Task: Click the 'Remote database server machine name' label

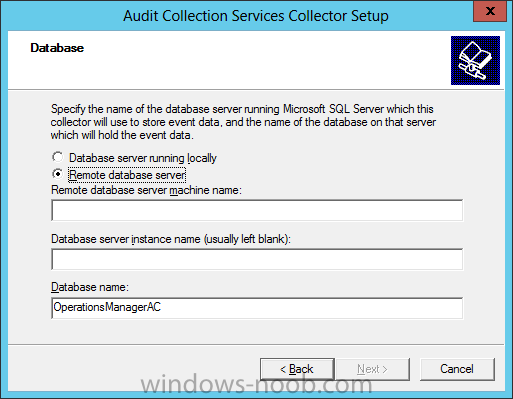Action: click(146, 190)
